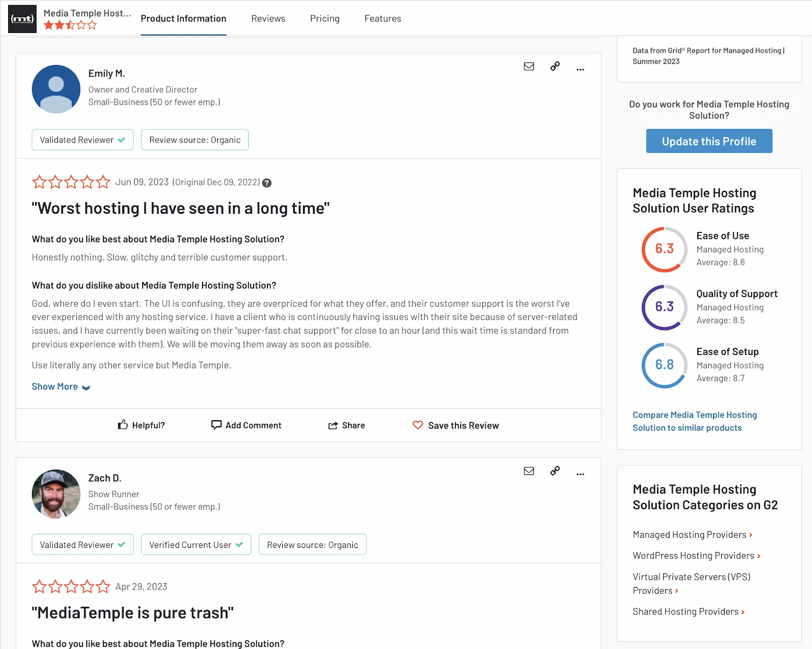Mark Emily's review as Helpful
Viewport: 812px width, 649px height.
click(x=141, y=425)
